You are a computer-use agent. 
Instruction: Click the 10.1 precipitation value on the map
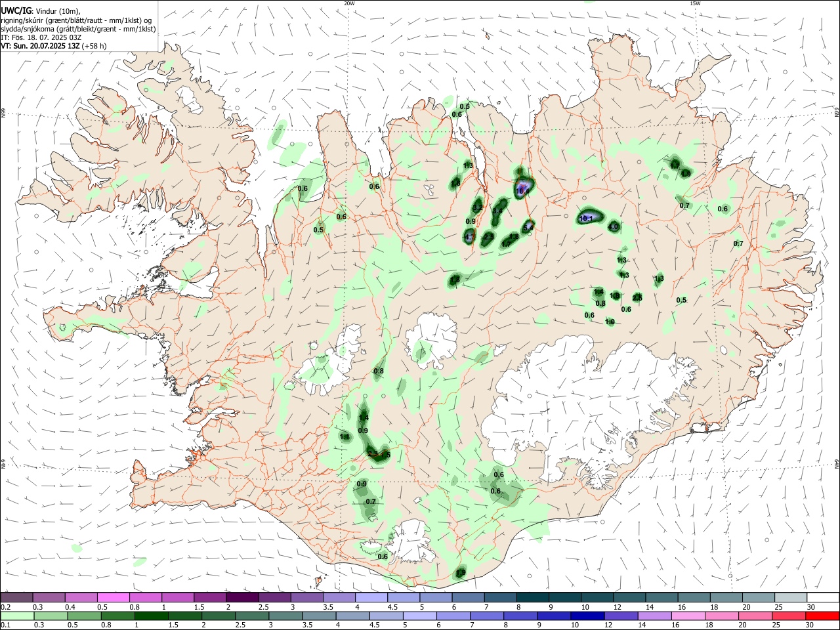pos(587,219)
